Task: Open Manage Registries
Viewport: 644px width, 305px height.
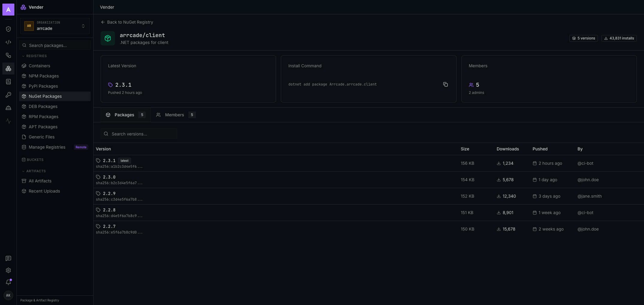Action: (55, 147)
